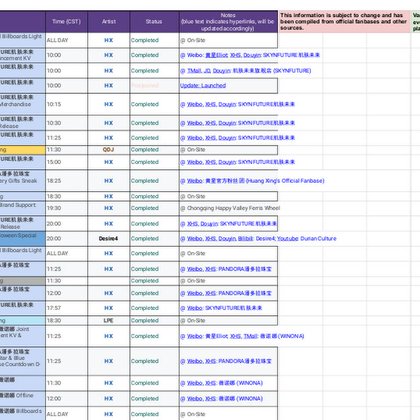420x420 pixels.
Task: Select Completed status in the Desire4 row
Action: tap(154, 239)
